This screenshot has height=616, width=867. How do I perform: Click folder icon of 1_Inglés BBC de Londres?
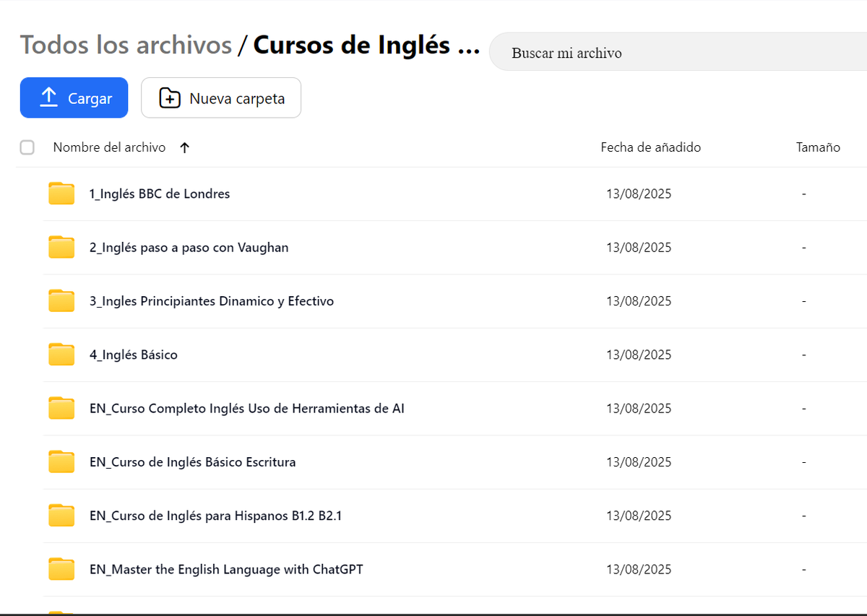(61, 194)
